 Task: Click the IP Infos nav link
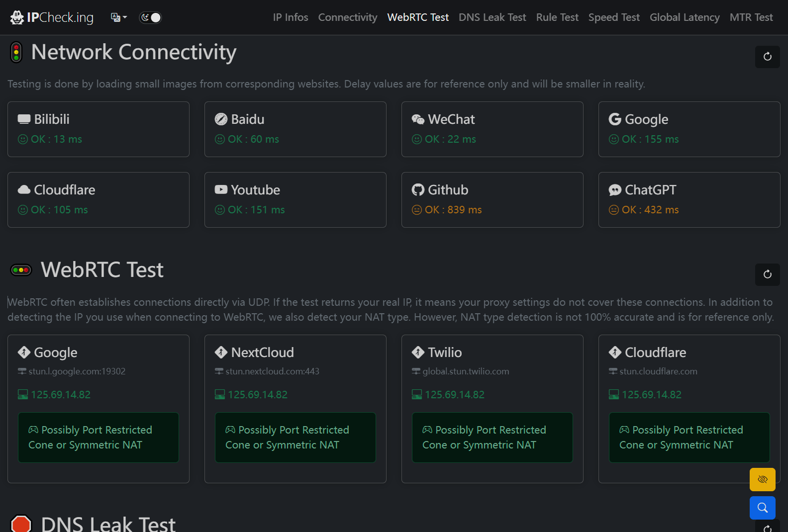(291, 17)
